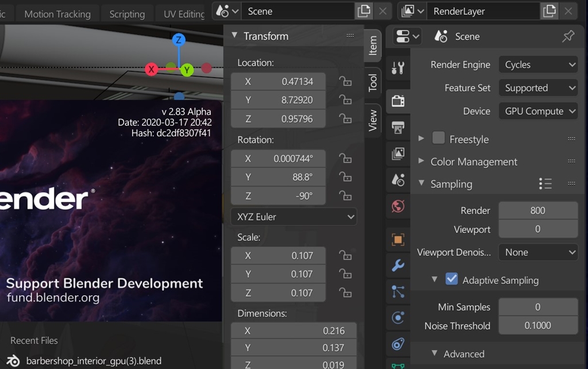This screenshot has width=588, height=369.
Task: Open the Sampling presets list icon
Action: pos(546,183)
